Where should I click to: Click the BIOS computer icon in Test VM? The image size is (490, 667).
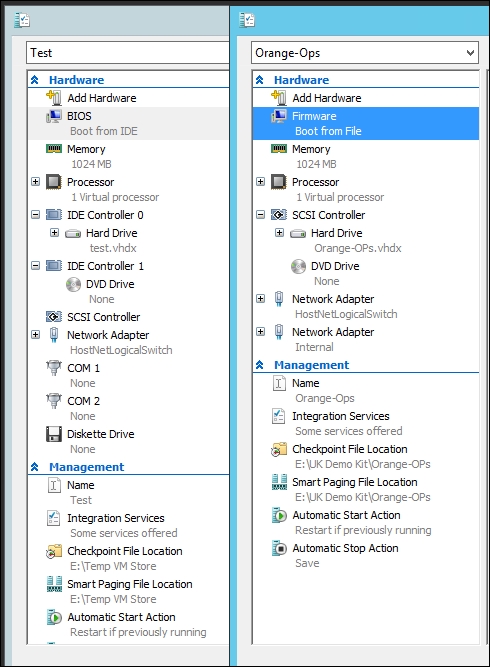coord(54,116)
